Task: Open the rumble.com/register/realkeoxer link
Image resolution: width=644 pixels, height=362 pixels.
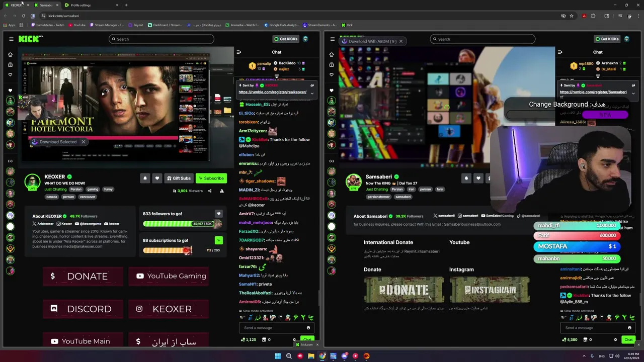Action: [272, 92]
